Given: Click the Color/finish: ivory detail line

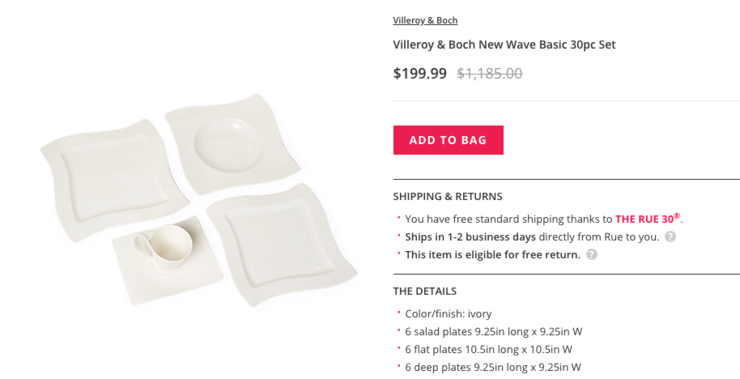Looking at the screenshot, I should [448, 314].
